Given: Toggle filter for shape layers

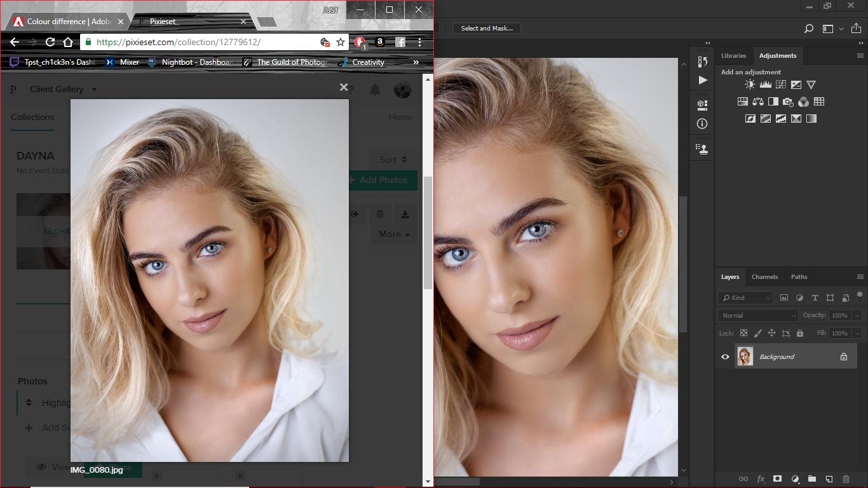Looking at the screenshot, I should (x=830, y=297).
